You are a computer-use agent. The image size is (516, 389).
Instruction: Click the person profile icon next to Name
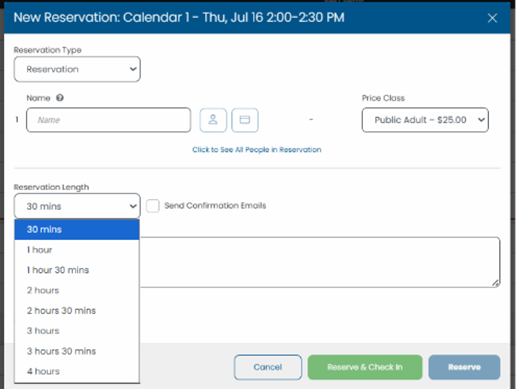click(213, 120)
